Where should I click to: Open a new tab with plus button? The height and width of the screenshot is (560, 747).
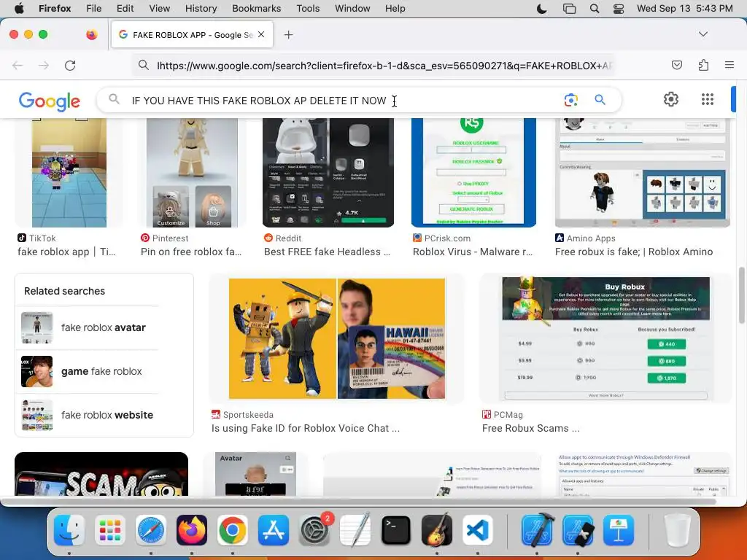point(288,35)
